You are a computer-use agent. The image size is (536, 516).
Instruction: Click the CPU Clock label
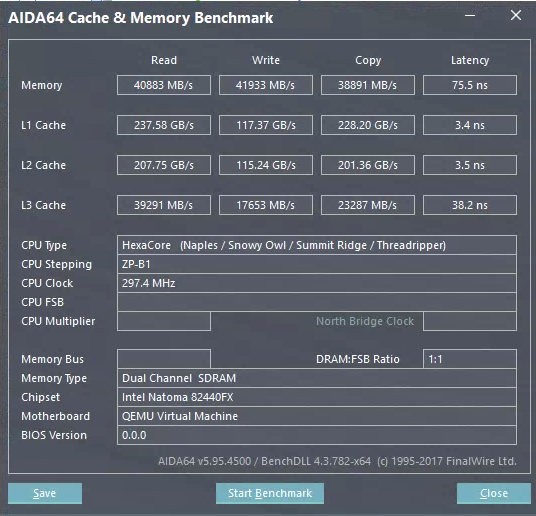[x=47, y=283]
